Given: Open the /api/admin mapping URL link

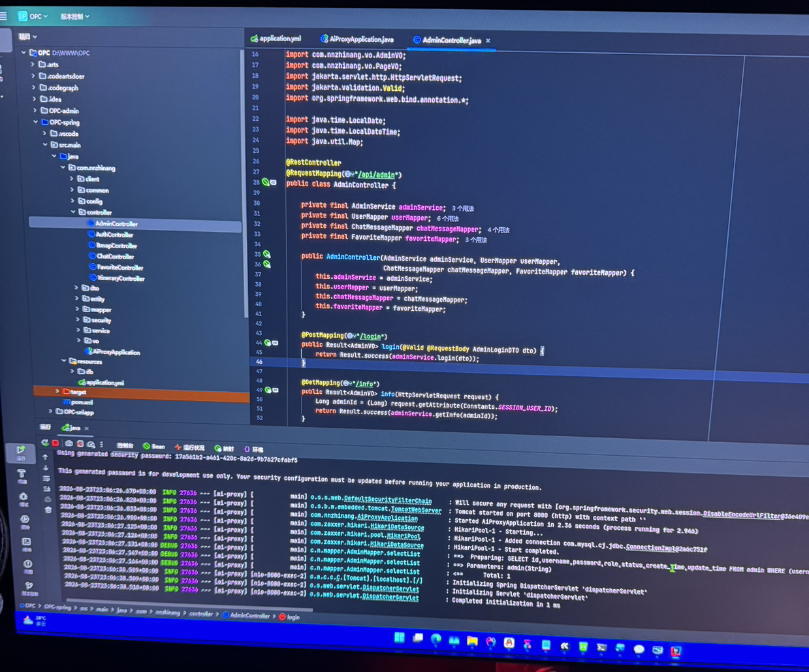Looking at the screenshot, I should (376, 174).
